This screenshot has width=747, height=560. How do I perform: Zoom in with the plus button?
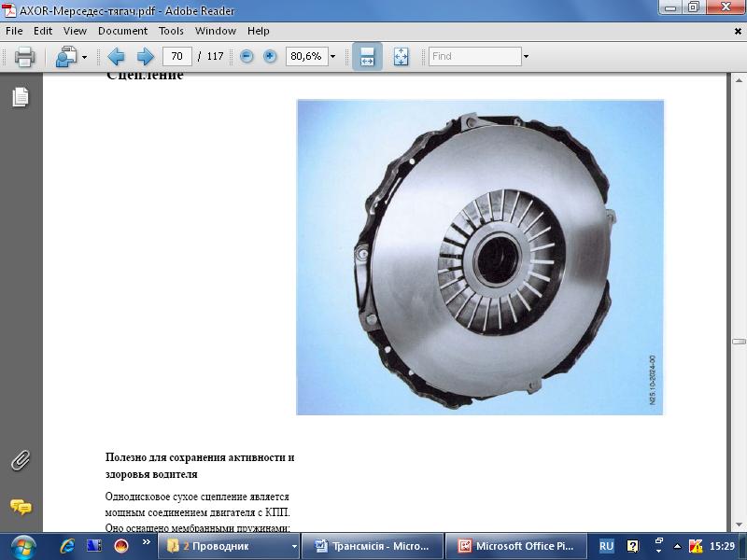point(270,56)
